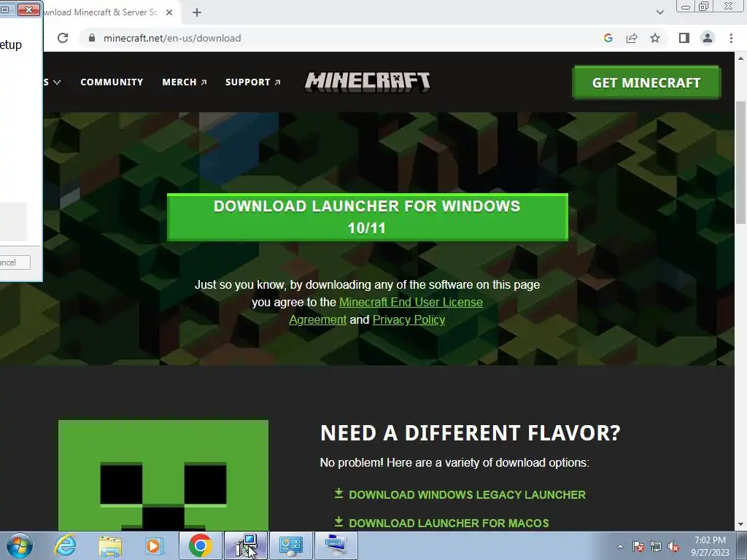Click download arrow beside macOS launcher
The image size is (747, 560).
(338, 521)
